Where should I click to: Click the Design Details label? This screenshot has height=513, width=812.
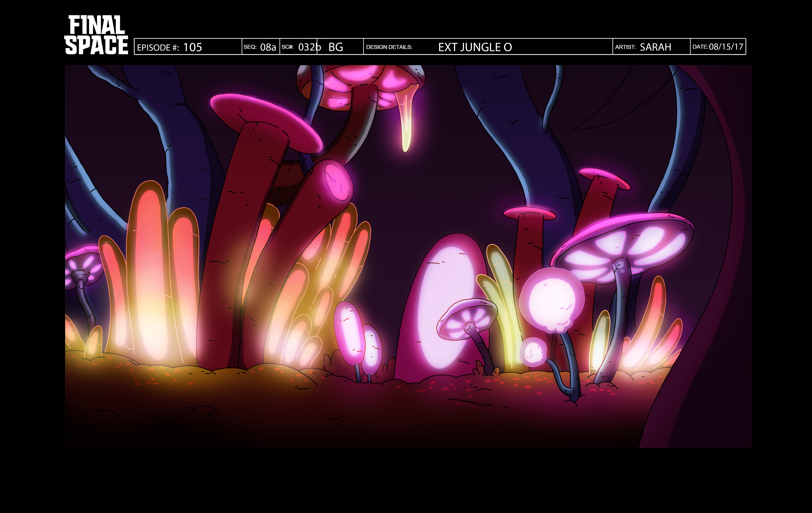point(389,47)
